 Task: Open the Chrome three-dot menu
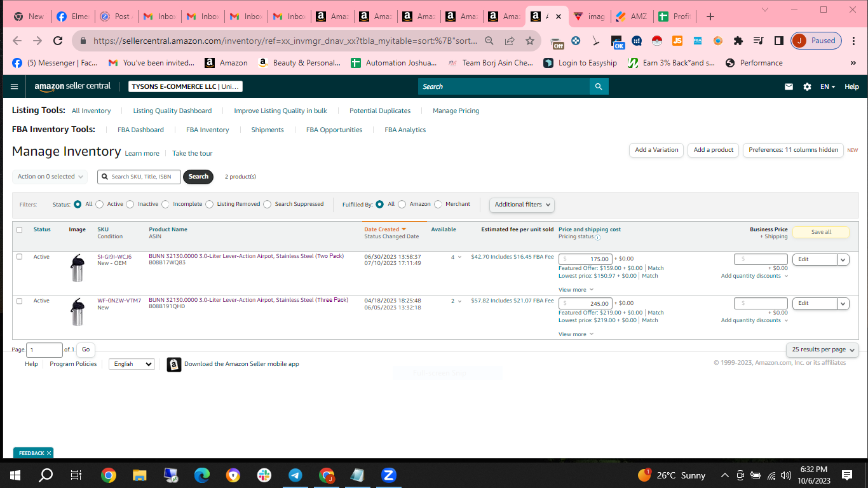tap(854, 41)
